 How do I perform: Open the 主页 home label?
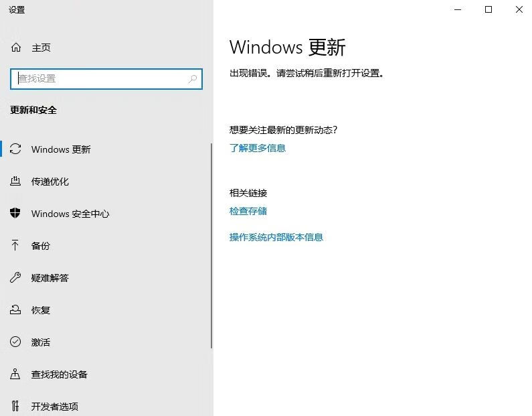pyautogui.click(x=41, y=48)
